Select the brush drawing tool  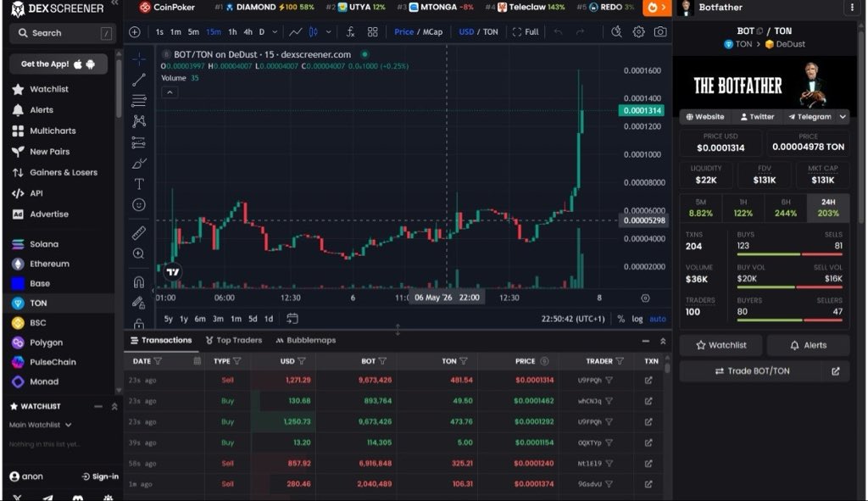click(x=138, y=164)
